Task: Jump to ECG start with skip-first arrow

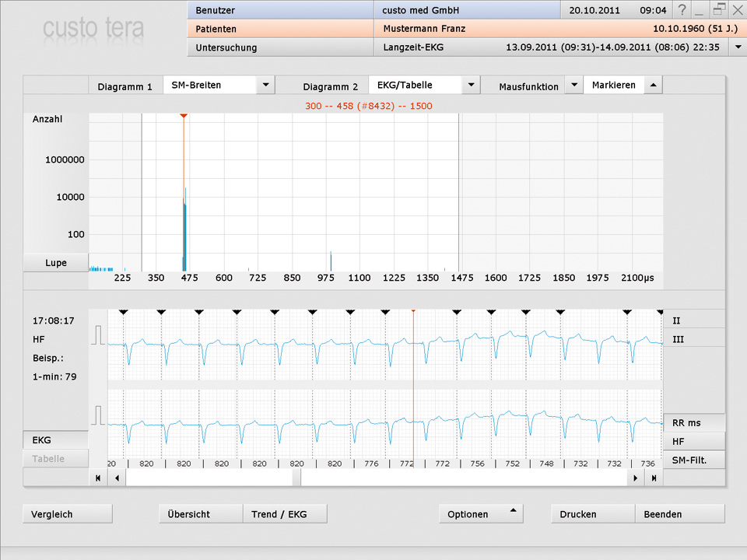Action: coord(98,478)
